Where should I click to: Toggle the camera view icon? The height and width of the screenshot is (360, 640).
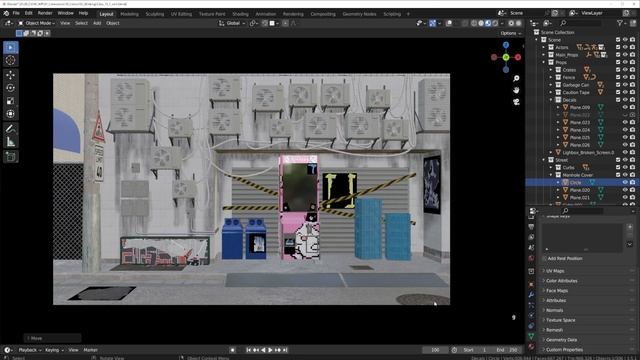(x=516, y=102)
